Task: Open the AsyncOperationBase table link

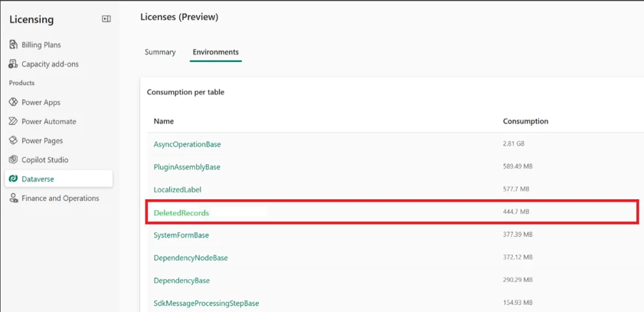Action: (x=187, y=144)
